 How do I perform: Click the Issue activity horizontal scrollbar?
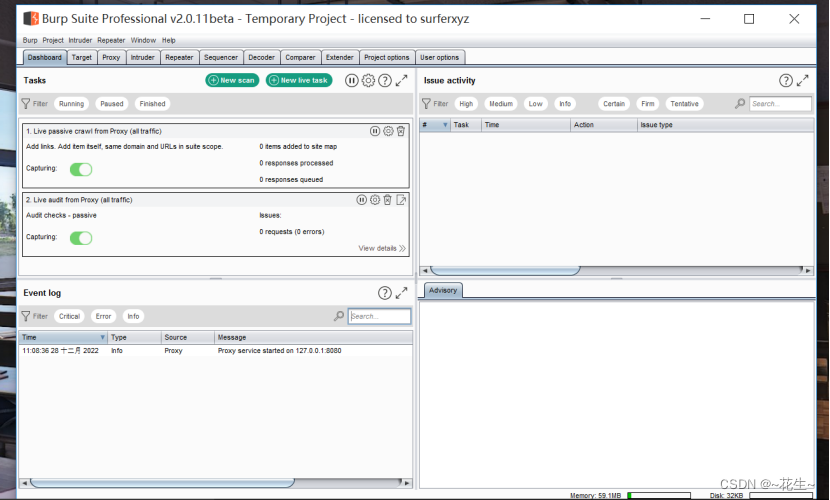point(506,270)
